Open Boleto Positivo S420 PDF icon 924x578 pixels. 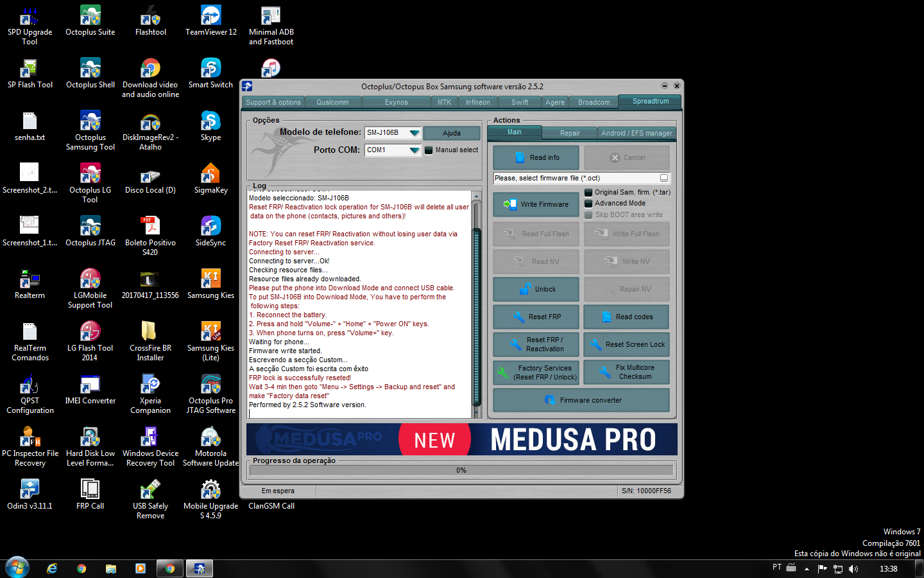point(150,237)
